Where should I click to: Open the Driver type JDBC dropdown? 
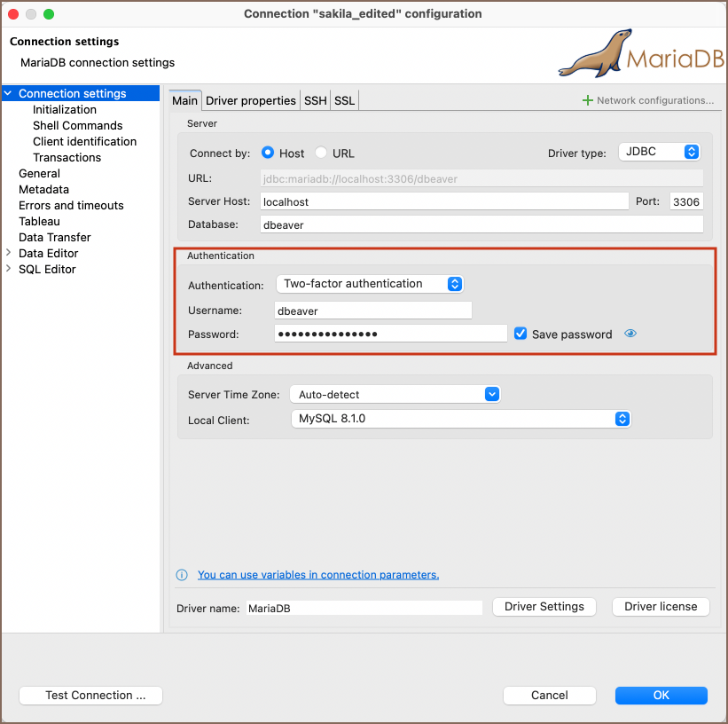[660, 152]
